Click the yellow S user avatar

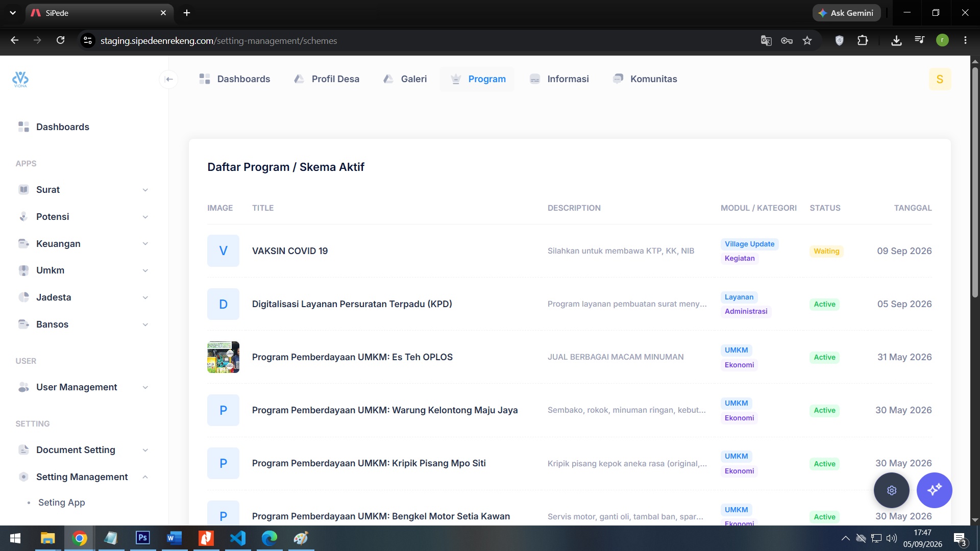[x=940, y=79]
